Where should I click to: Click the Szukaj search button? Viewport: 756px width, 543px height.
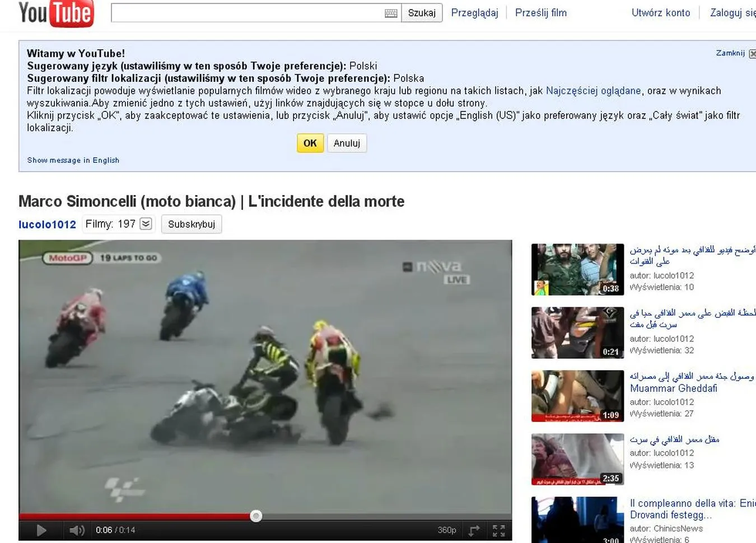tap(421, 13)
